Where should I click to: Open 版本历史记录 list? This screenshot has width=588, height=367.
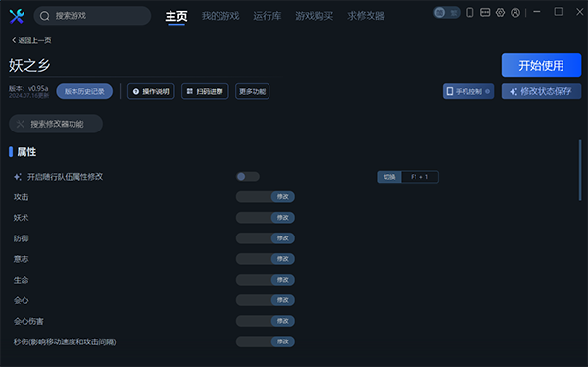point(84,91)
